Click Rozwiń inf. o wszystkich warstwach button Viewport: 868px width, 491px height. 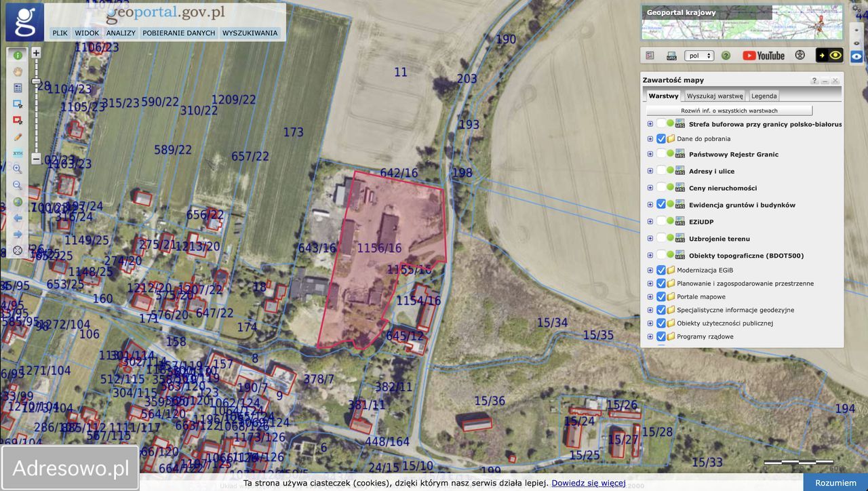[x=729, y=111]
